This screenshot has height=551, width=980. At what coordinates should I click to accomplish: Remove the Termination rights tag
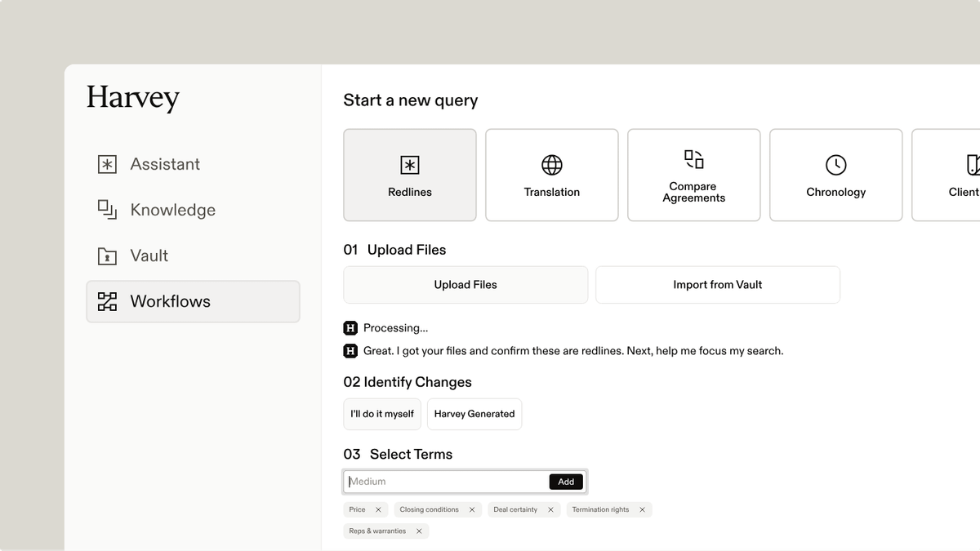(642, 509)
